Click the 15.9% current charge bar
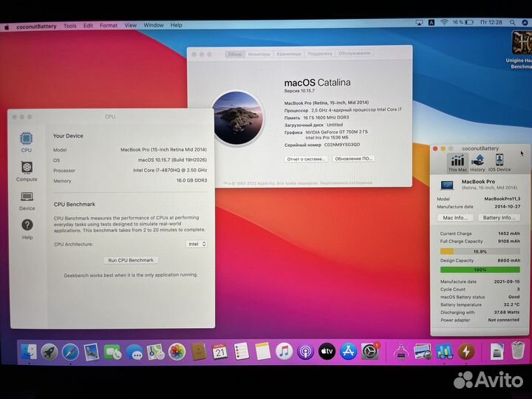Screen dimensions: 532x399 480,251
